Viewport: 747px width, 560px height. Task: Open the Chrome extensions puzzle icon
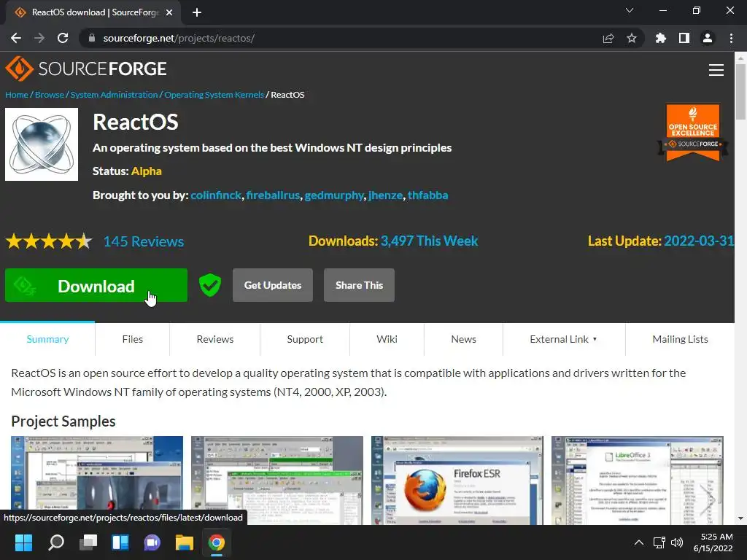pos(661,38)
